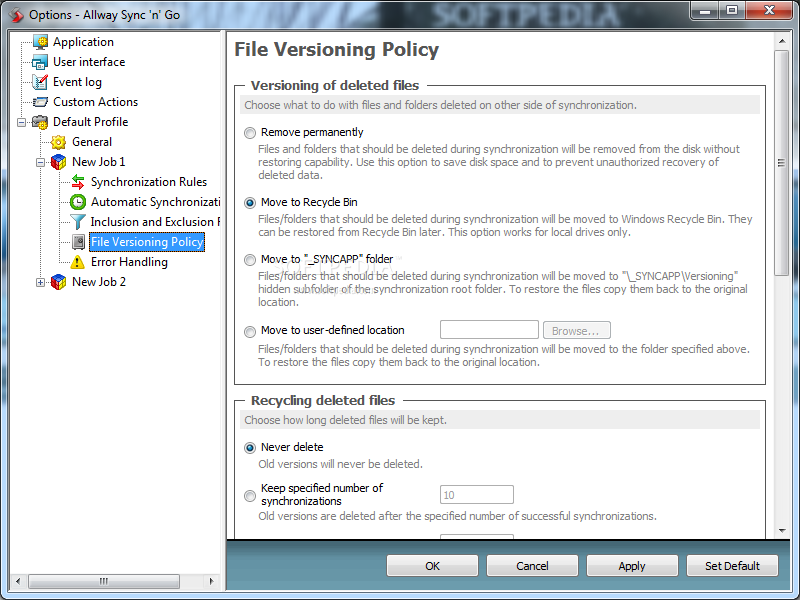This screenshot has height=600, width=800.
Task: Open Inclusion and Exclusion Filters item
Action: point(155,222)
